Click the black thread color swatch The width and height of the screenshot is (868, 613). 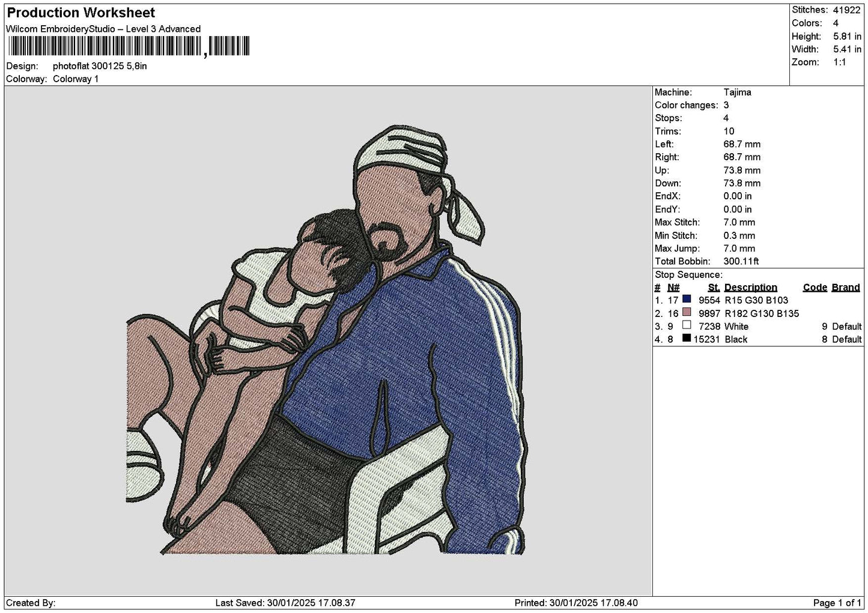click(x=687, y=338)
